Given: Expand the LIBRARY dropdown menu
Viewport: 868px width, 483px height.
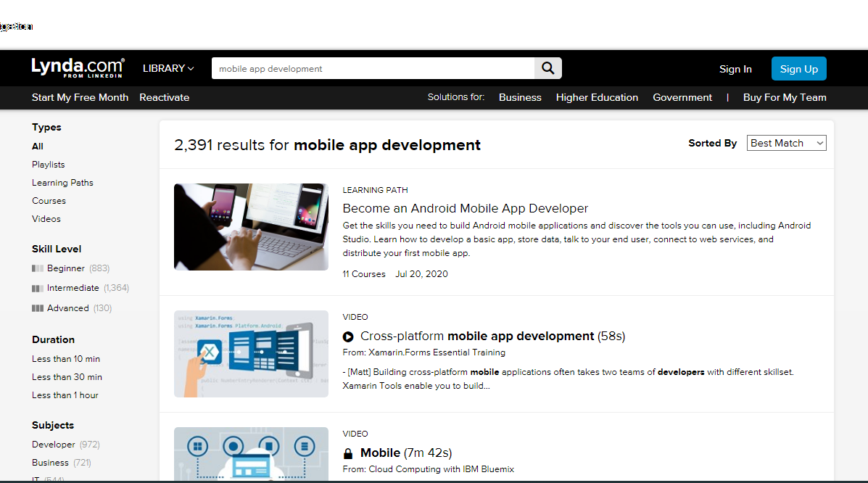Looking at the screenshot, I should click(x=168, y=68).
